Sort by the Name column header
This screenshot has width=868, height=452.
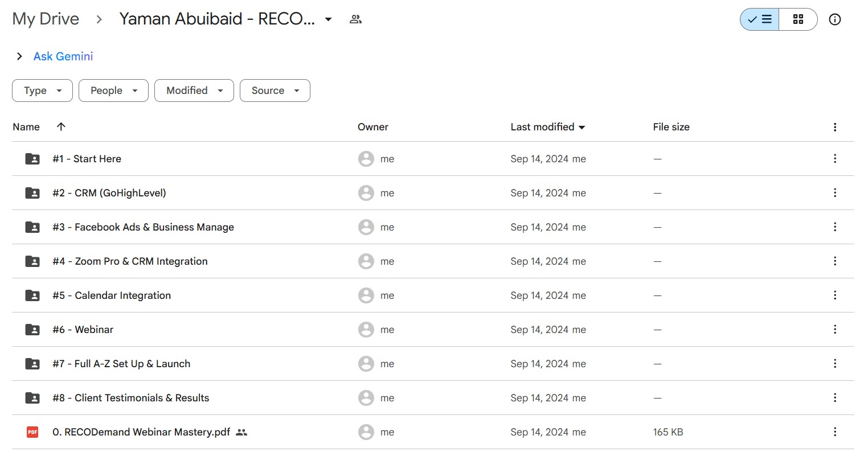(26, 127)
